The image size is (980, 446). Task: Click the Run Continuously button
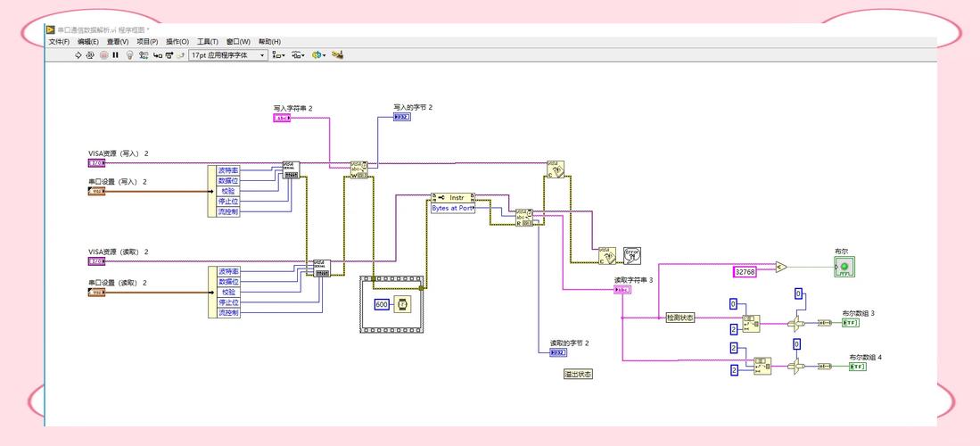tap(90, 55)
